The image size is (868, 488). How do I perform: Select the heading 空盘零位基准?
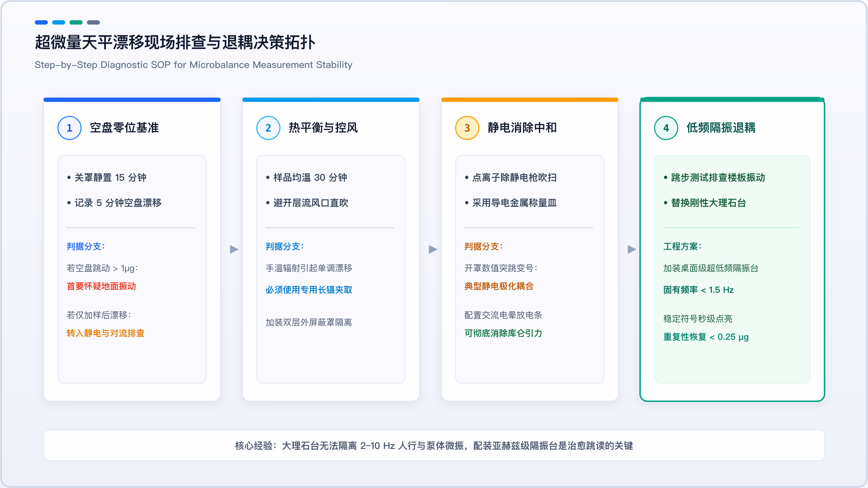(124, 128)
